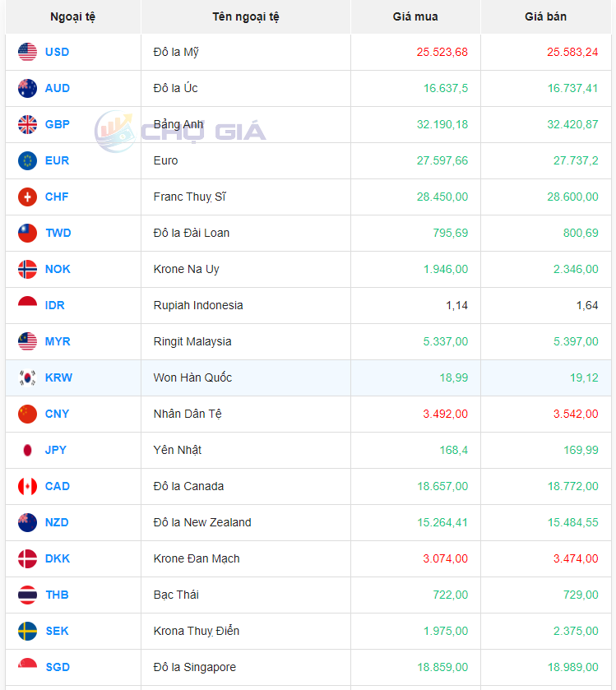Click the South Korean flag icon
This screenshot has height=690, width=616.
[x=27, y=377]
